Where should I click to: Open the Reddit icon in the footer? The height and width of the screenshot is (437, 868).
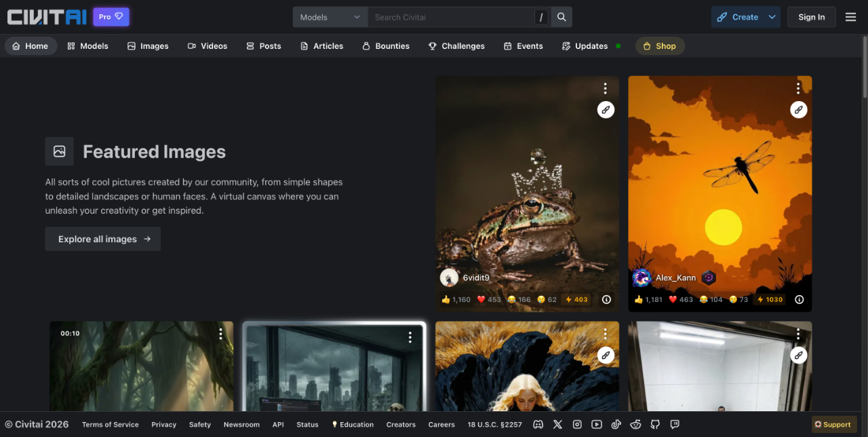(x=635, y=424)
